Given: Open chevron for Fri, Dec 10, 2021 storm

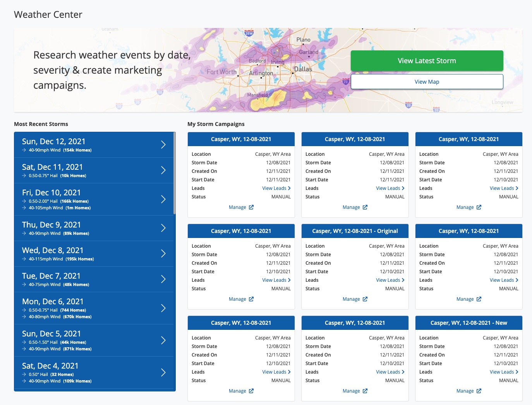Looking at the screenshot, I should [163, 199].
